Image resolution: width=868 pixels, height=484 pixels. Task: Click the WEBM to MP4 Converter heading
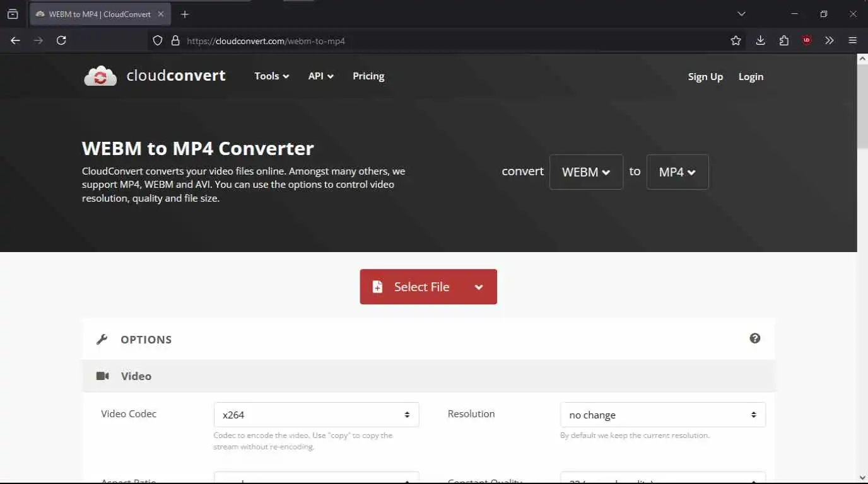(198, 149)
